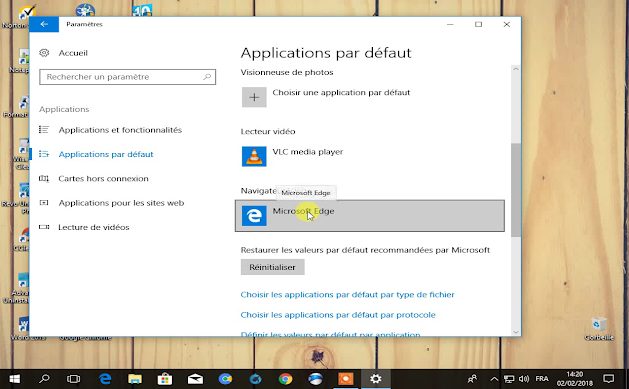Click the Microsoft Edge default browser entry
Viewport: 629px width, 389px height.
tap(369, 216)
